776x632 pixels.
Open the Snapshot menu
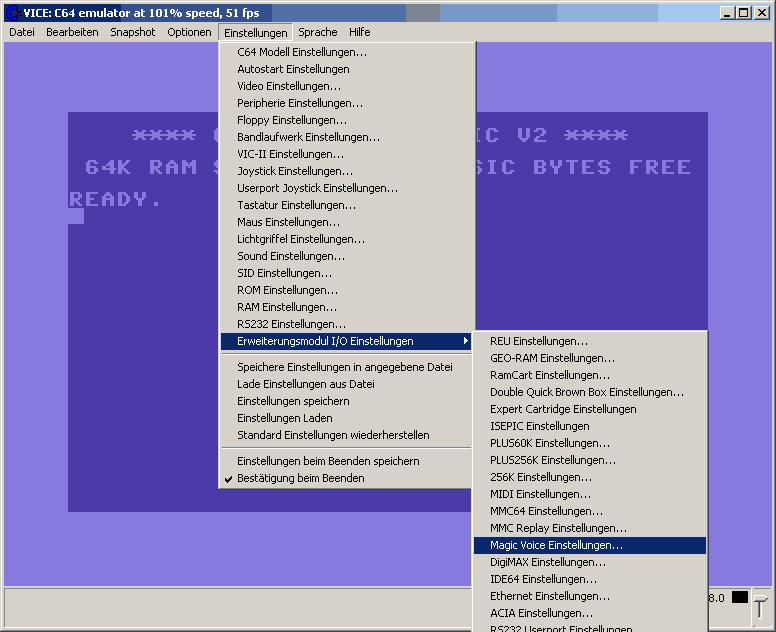pos(132,32)
